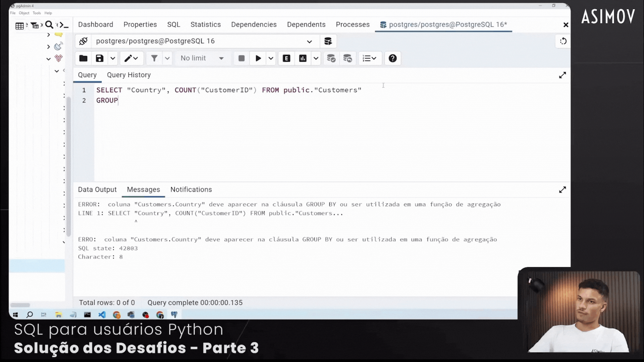Switch to the Statistics tab
Image resolution: width=644 pixels, height=362 pixels.
(x=206, y=24)
